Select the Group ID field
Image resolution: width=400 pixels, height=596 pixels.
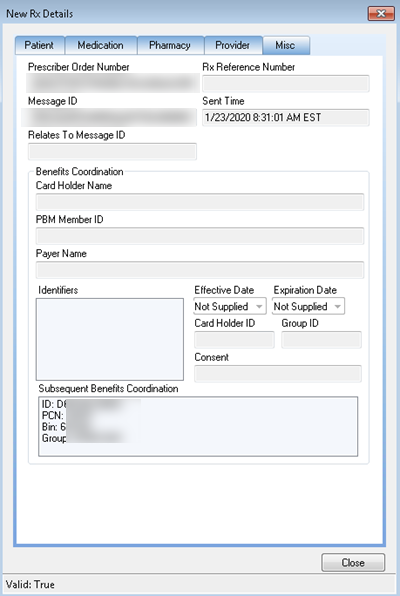click(321, 340)
